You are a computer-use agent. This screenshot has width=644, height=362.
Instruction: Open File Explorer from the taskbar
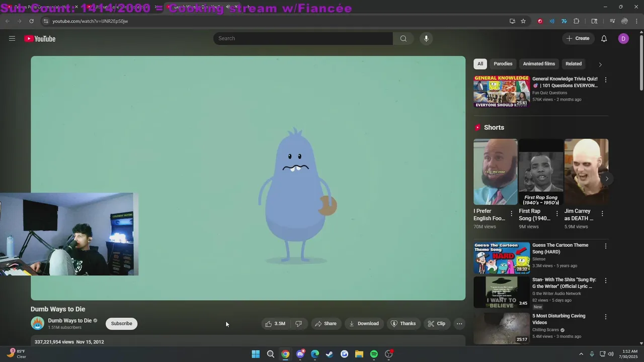(359, 354)
